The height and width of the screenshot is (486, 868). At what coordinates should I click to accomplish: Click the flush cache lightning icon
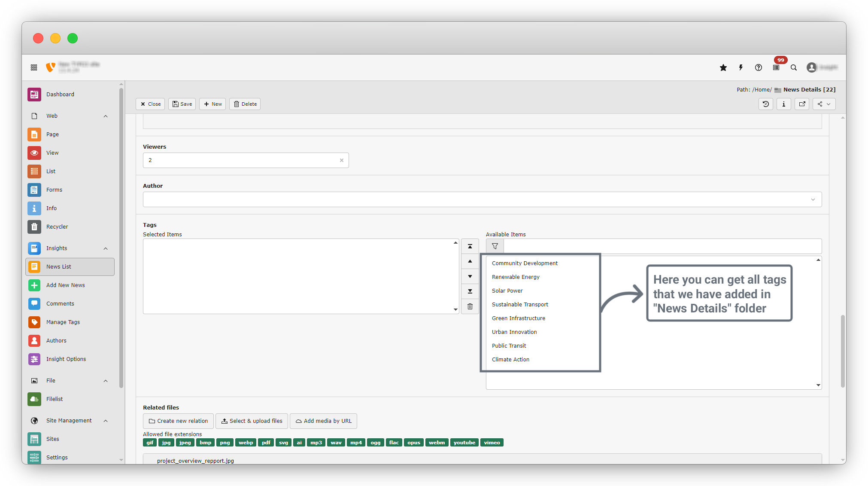[741, 67]
